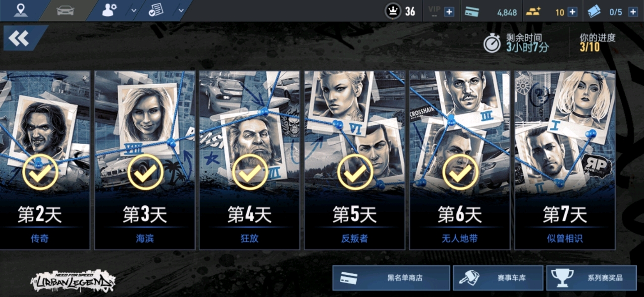
Task: Tap the crown reputation level icon
Action: pos(393,11)
